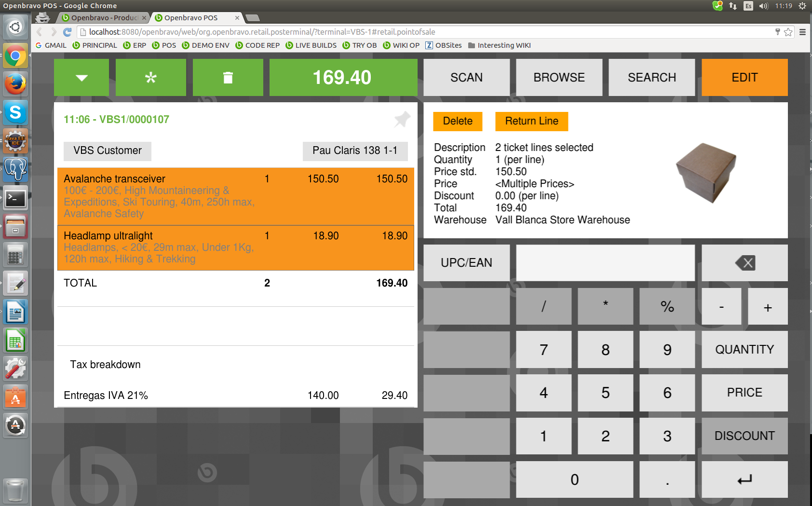Open the green dropdown arrow menu
Image resolution: width=812 pixels, height=506 pixels.
pyautogui.click(x=81, y=78)
